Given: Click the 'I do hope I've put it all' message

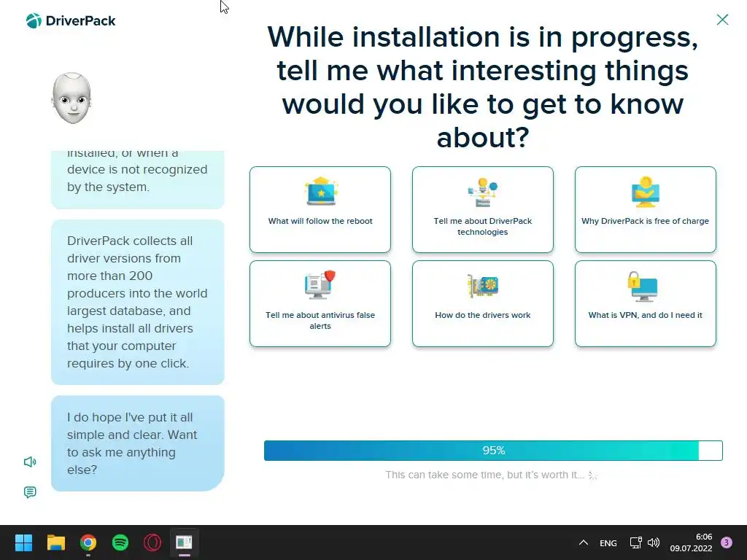Looking at the screenshot, I should click(x=138, y=443).
